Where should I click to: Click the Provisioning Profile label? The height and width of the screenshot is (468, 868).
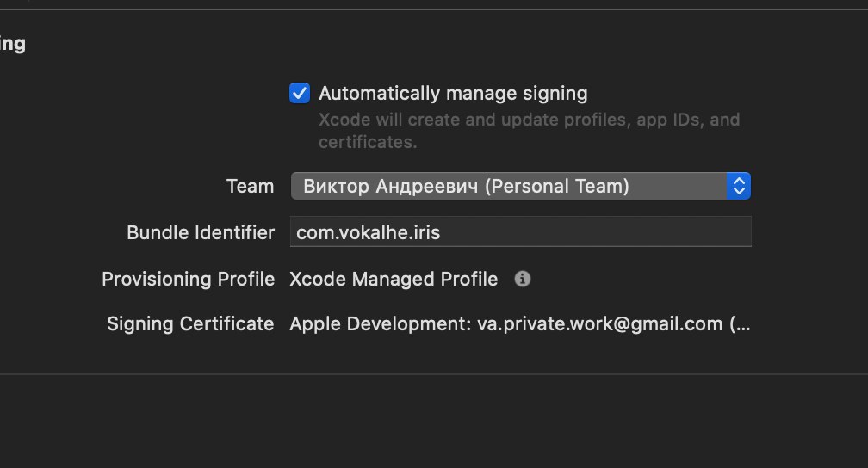[x=189, y=280]
